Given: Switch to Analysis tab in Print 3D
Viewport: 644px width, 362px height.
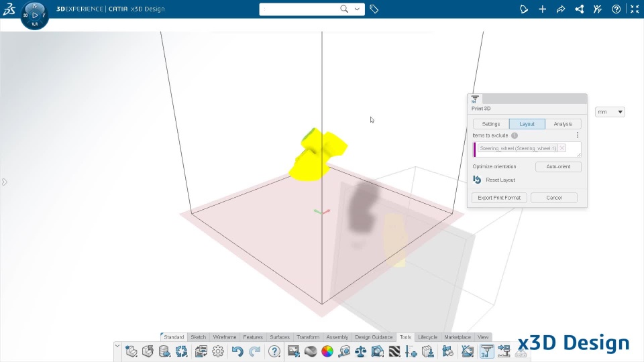Looking at the screenshot, I should 563,124.
